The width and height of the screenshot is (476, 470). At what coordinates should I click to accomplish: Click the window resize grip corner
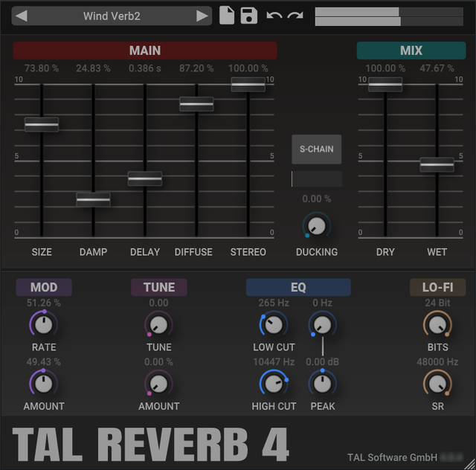coord(470,464)
